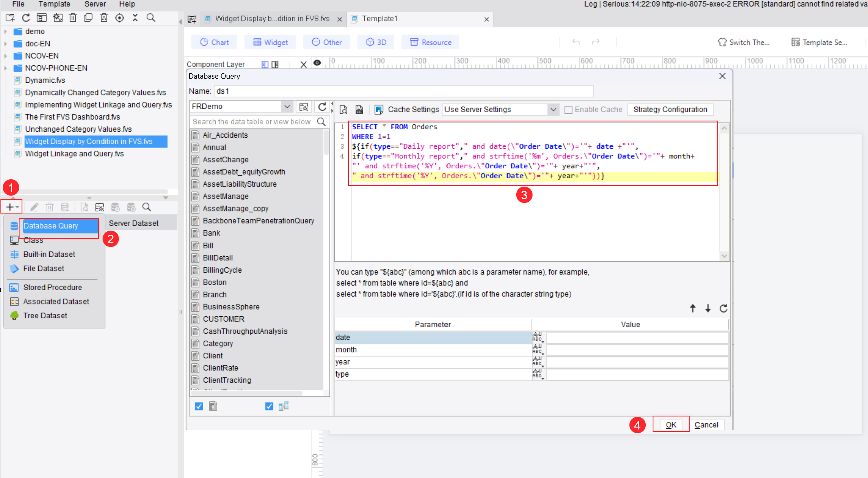Image resolution: width=868 pixels, height=478 pixels.
Task: Open the FRDemo data connection dropdown
Action: (x=287, y=106)
